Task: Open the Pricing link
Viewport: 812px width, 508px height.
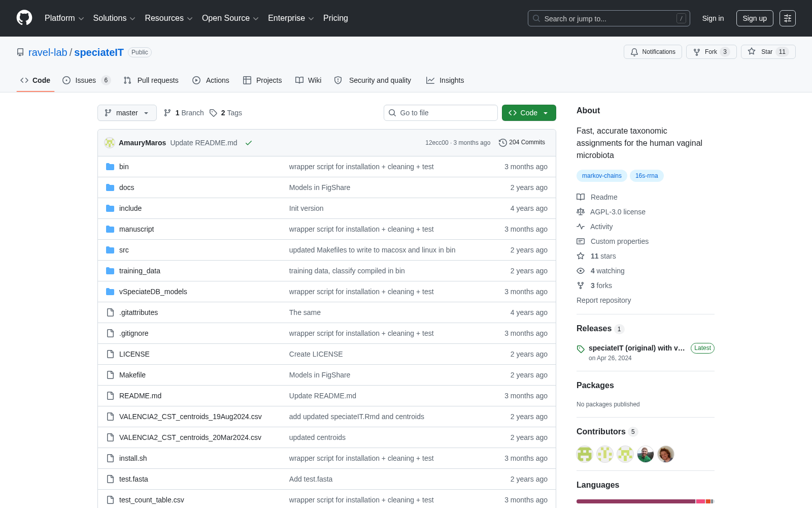Action: pos(335,18)
